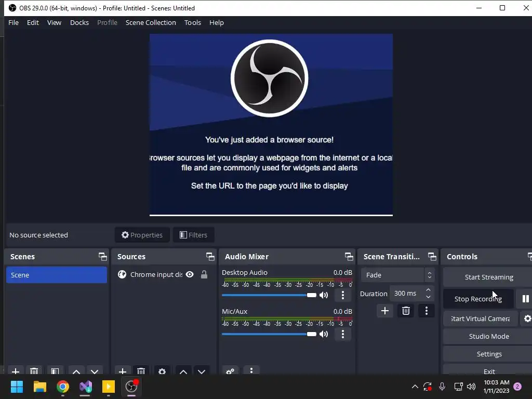Open Audio Mixer menu dots at bottom
The height and width of the screenshot is (399, 532).
point(251,370)
